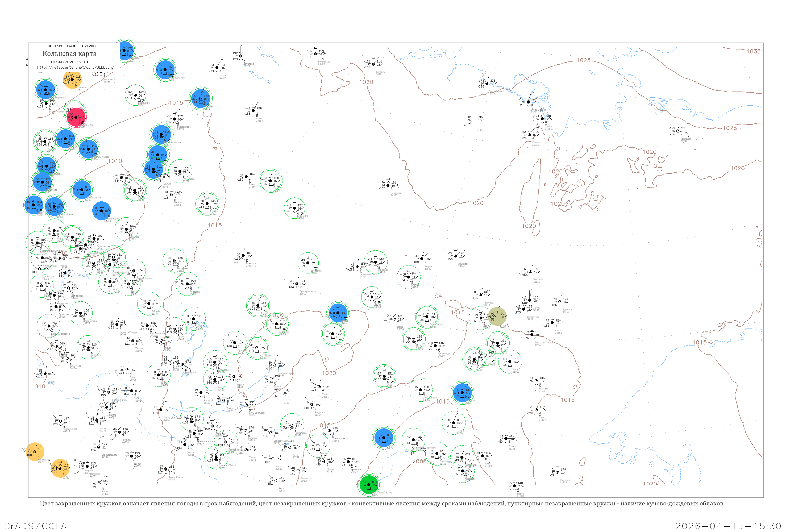
Task: Click the blue Красноселькуп station circle
Action: 165,69
